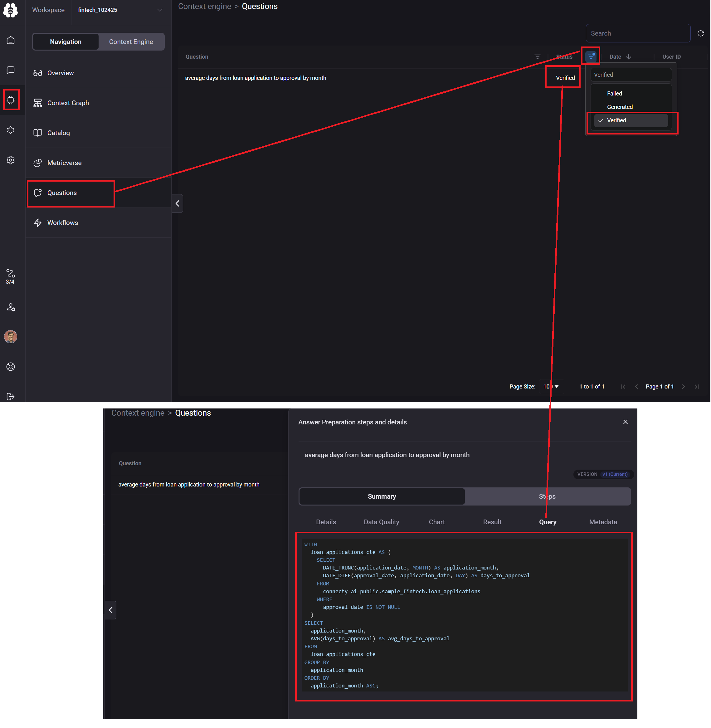Open the Status column filter icon

pyautogui.click(x=590, y=56)
